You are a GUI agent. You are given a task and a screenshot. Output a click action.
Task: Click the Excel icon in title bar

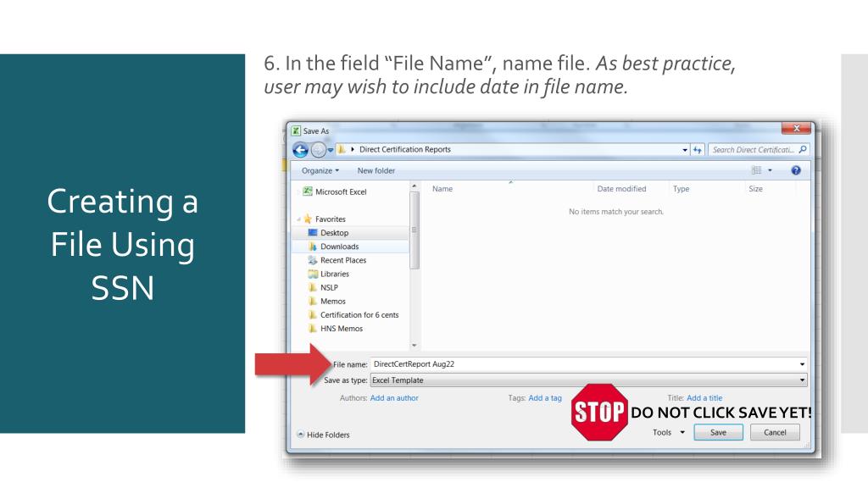pyautogui.click(x=296, y=131)
